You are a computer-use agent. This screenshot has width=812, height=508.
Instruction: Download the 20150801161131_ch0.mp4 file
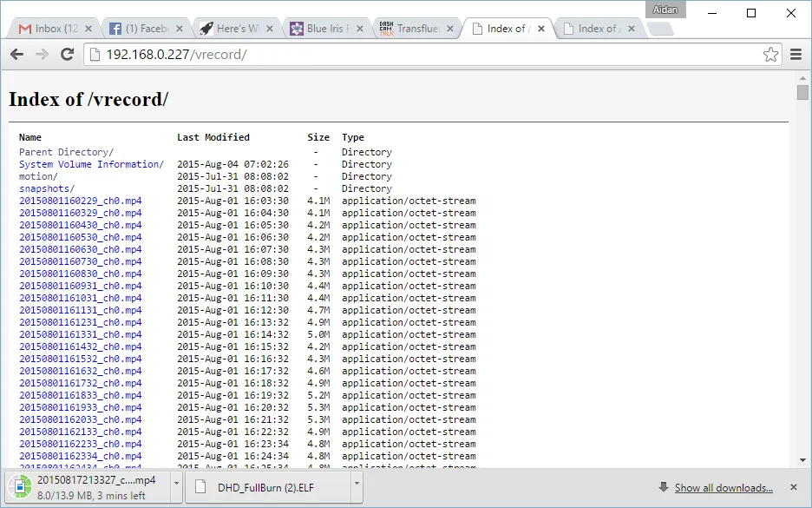pos(81,311)
